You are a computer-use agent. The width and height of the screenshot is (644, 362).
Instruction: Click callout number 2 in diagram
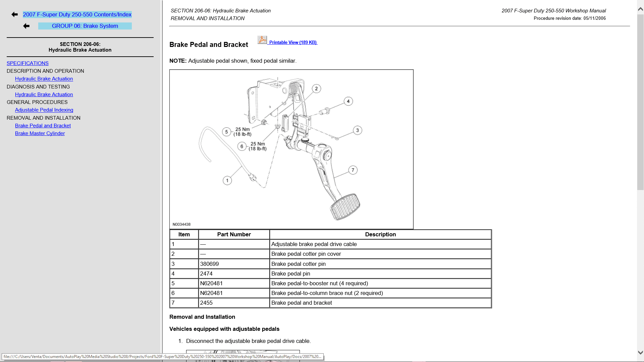pyautogui.click(x=316, y=89)
